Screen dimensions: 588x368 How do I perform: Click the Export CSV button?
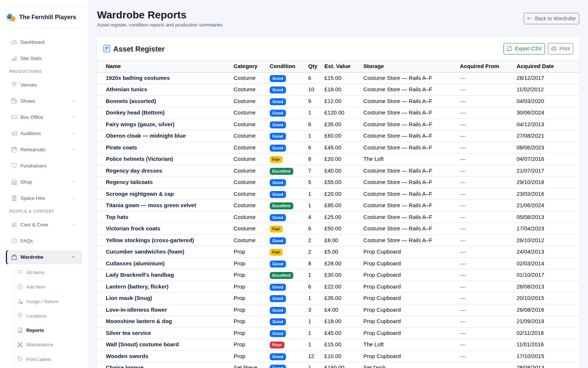[x=524, y=49]
